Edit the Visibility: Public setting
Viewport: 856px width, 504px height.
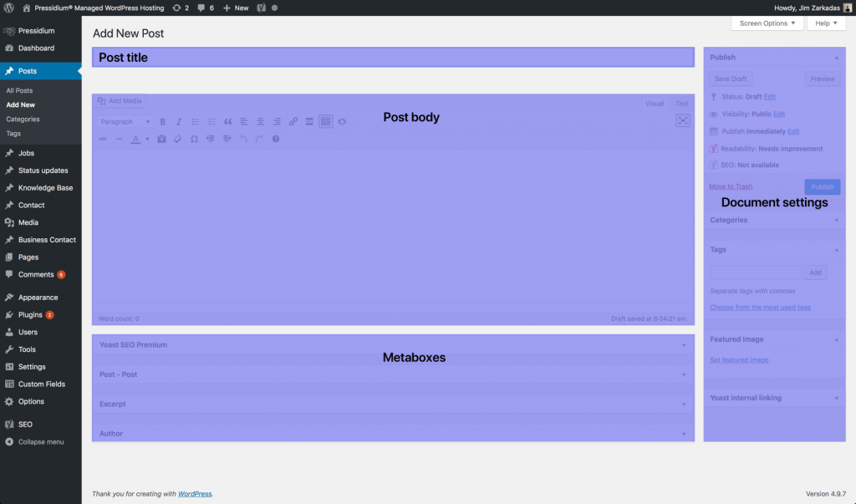coord(779,115)
